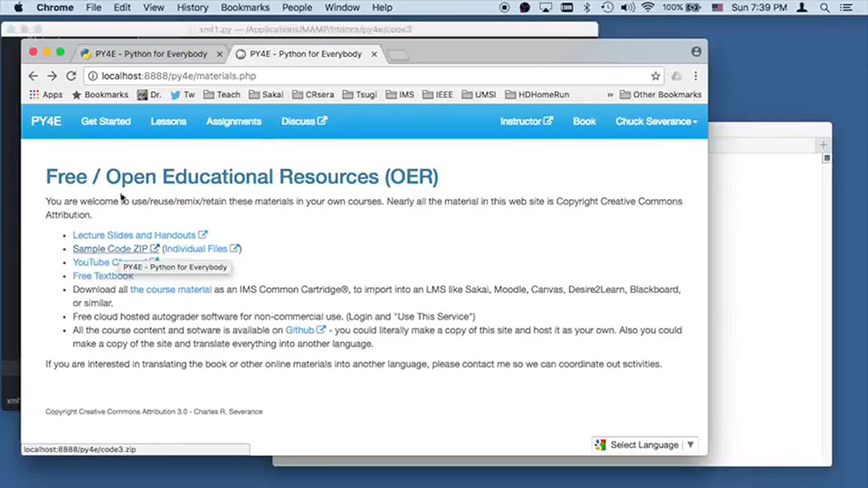Open the Apple menu
This screenshot has width=868, height=488.
(19, 7)
